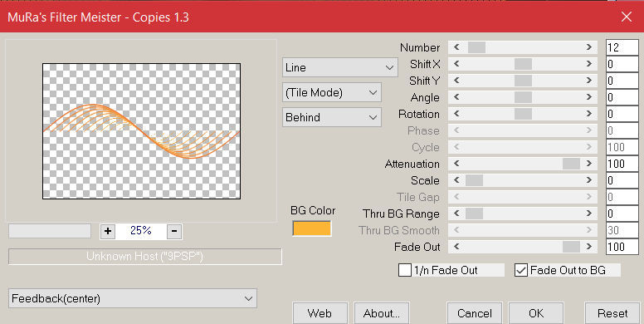This screenshot has height=324, width=644.
Task: Click the 25% zoom level text
Action: pos(141,231)
